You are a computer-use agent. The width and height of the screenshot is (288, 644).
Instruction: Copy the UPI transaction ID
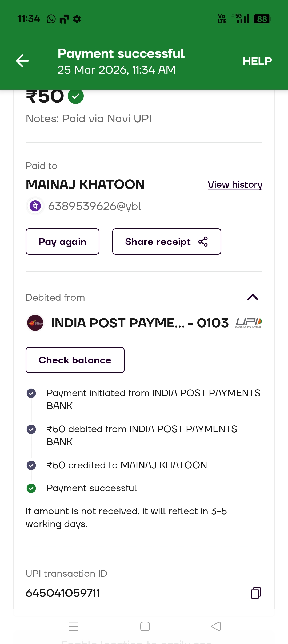click(x=256, y=593)
